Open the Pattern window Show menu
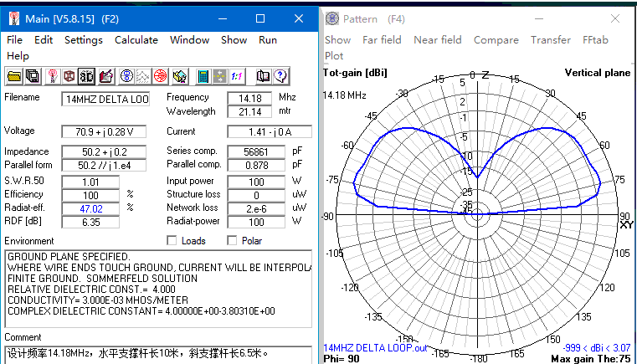 point(337,40)
